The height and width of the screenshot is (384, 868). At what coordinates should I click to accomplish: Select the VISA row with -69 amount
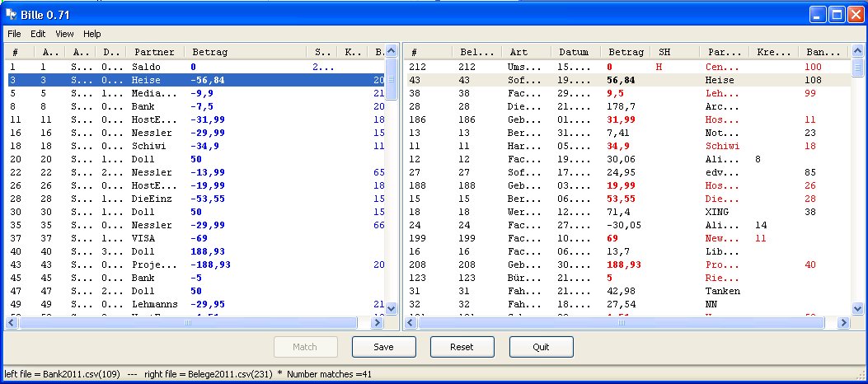pos(154,238)
